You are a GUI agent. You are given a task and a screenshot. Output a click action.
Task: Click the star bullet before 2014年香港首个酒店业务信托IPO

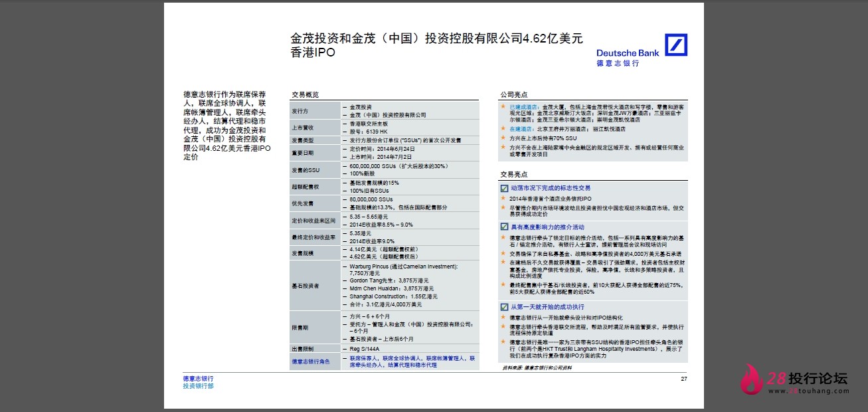pos(503,199)
